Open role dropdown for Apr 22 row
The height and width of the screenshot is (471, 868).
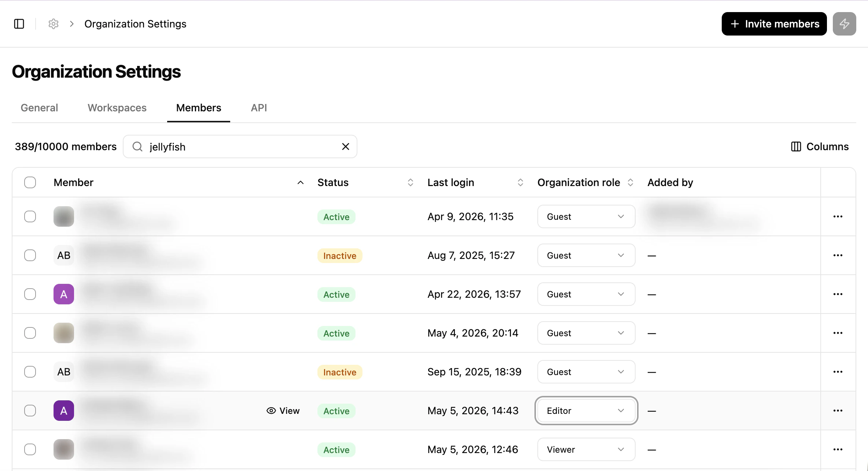pos(586,294)
